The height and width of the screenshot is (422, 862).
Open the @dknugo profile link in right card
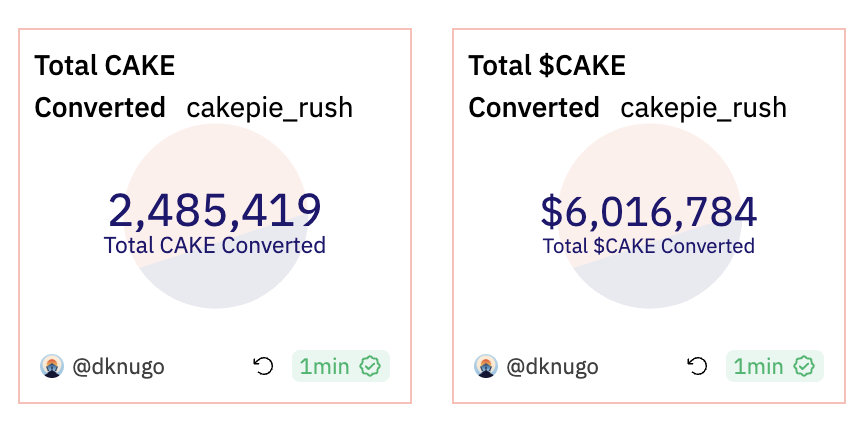(552, 367)
